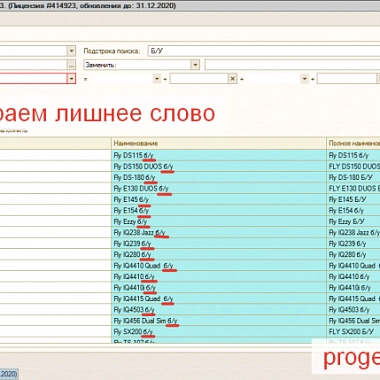The image size is (380, 380).
Task: Click the input field with the X clear button
Action: 199,79
